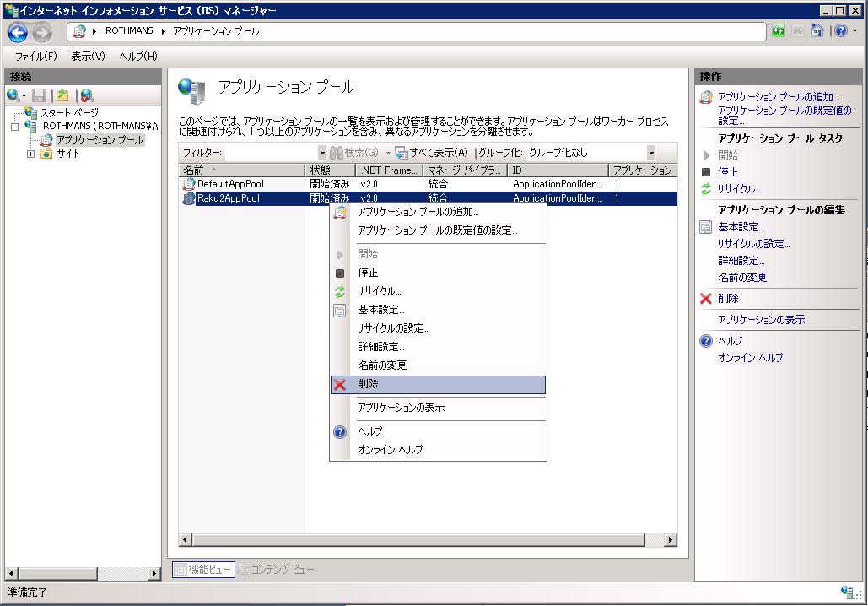Click the pool list horizontal scrollbar right arrow

click(x=671, y=539)
